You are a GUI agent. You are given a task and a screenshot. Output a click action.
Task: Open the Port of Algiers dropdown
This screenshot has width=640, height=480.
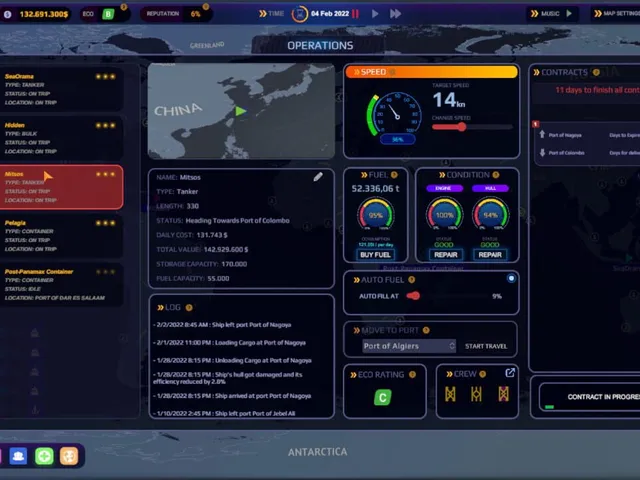[409, 346]
